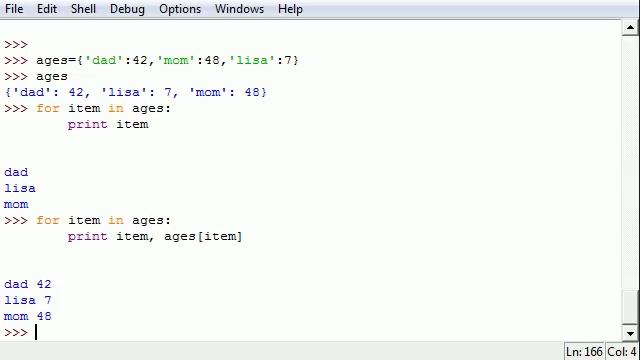Click the 'Ln: 166' status indicator
The width and height of the screenshot is (640, 360).
584,351
